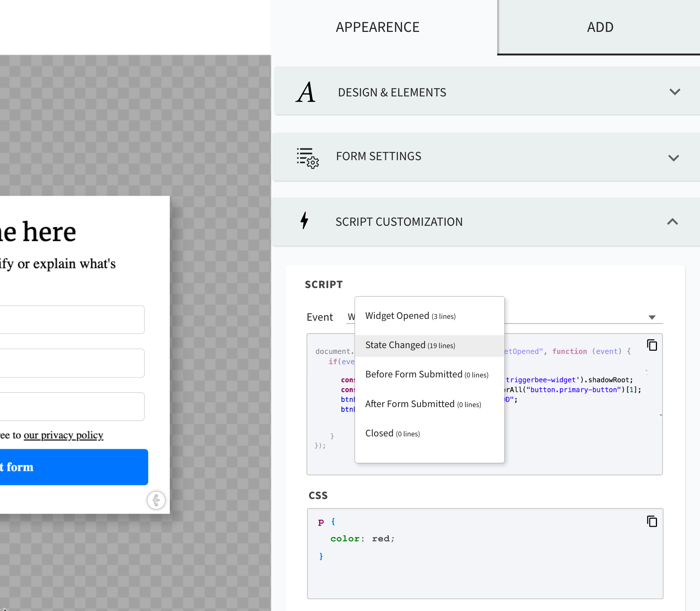Switch to the APPEARENCE tab
Image resolution: width=700 pixels, height=611 pixels.
click(x=377, y=27)
